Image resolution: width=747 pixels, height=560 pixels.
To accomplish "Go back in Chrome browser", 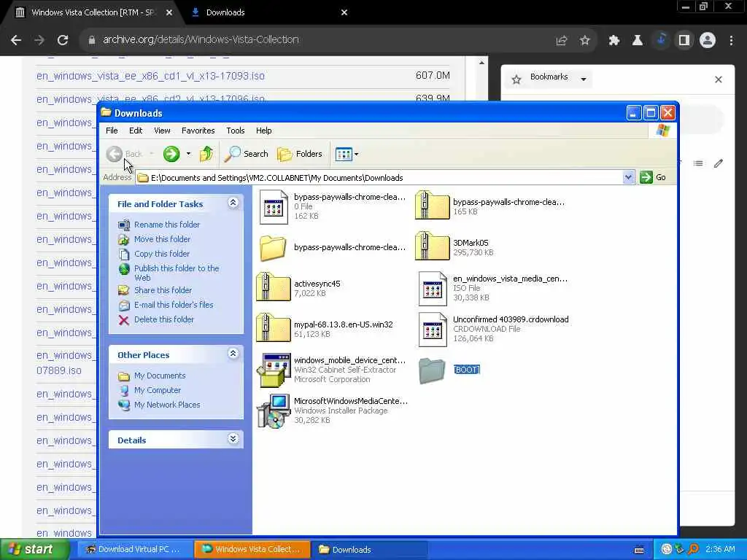I will 16,40.
